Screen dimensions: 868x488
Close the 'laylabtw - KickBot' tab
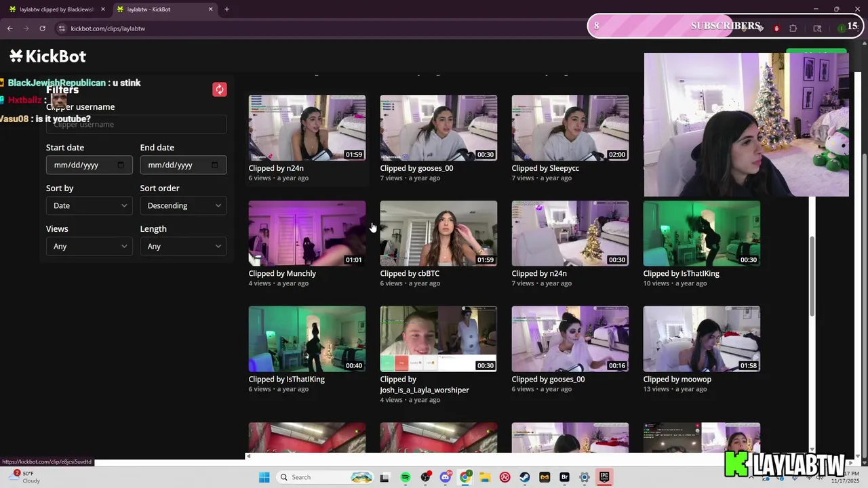coord(210,9)
